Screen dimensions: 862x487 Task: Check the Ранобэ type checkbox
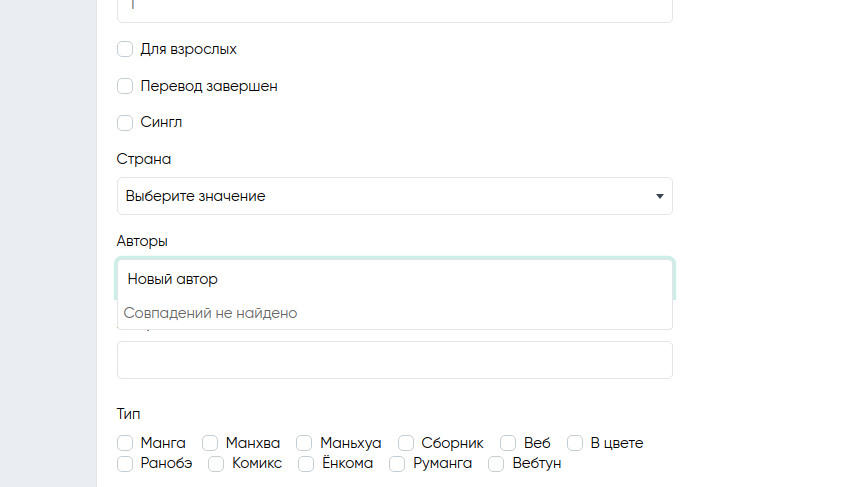125,464
